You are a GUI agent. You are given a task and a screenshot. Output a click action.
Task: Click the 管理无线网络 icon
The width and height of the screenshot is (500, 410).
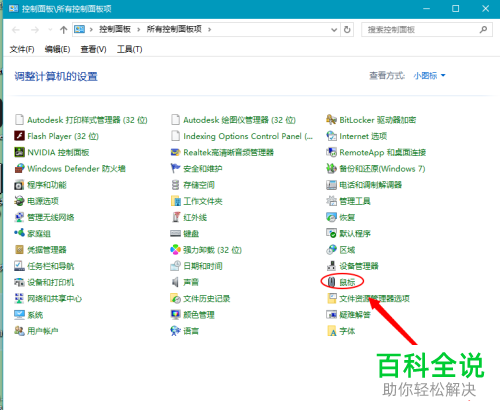pyautogui.click(x=19, y=217)
